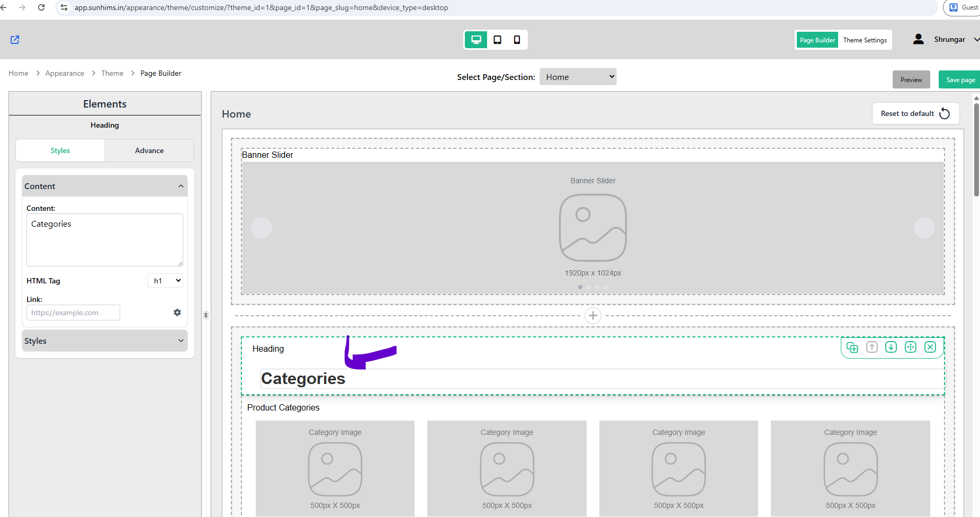Open site information icon in address bar

[x=64, y=7]
